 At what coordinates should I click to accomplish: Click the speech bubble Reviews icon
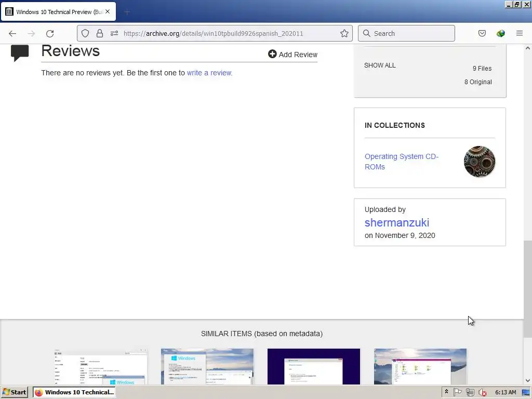coord(20,53)
